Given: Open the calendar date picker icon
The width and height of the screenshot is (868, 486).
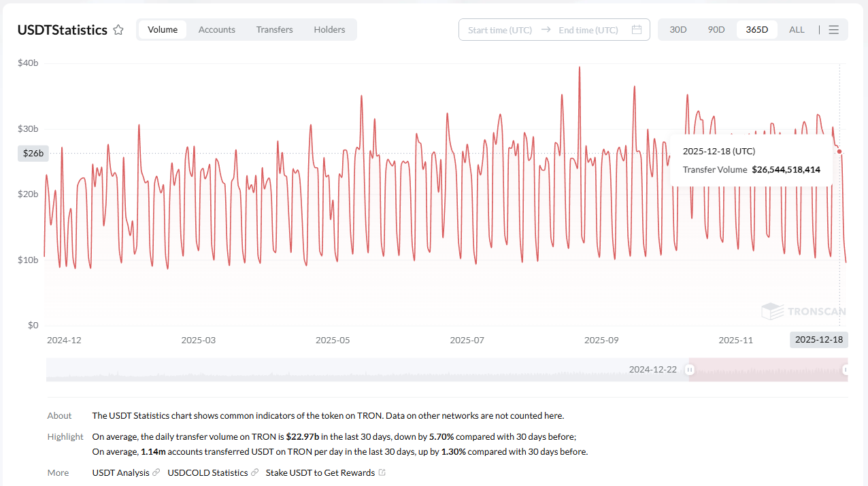Looking at the screenshot, I should pyautogui.click(x=637, y=30).
